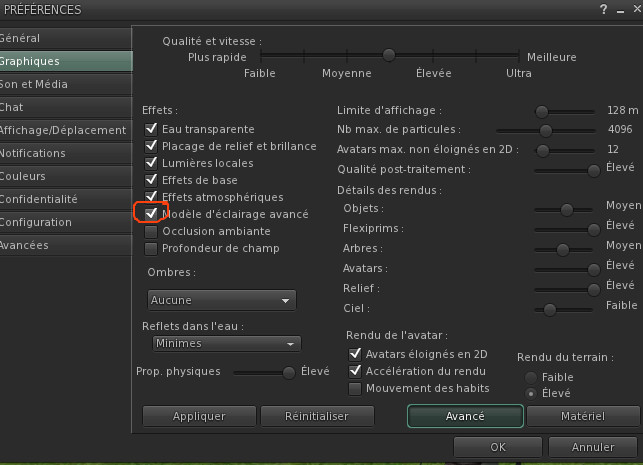
Task: Click the Flexiprims detail slider
Action: tap(567, 230)
